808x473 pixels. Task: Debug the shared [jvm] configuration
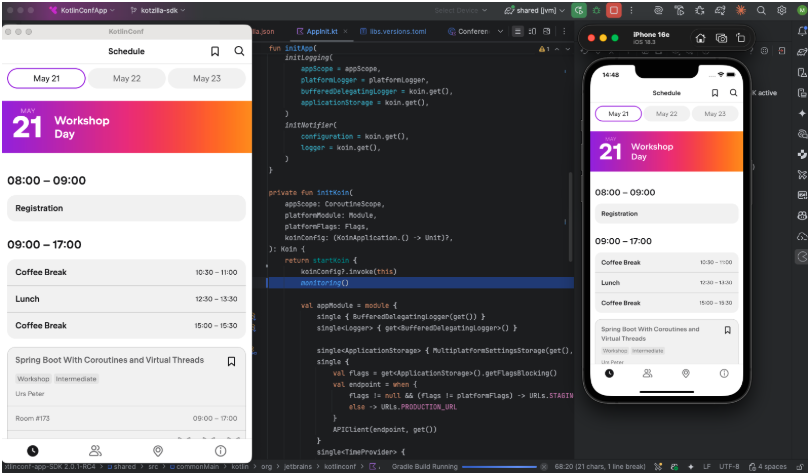point(597,10)
